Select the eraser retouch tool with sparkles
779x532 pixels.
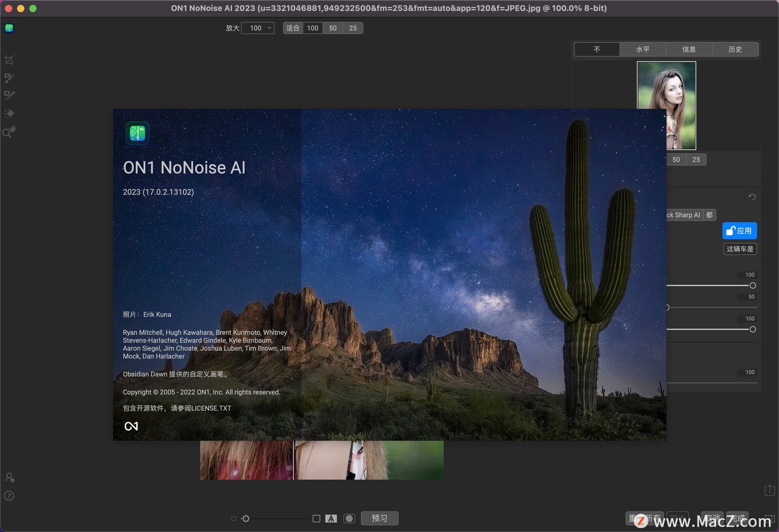tap(9, 114)
